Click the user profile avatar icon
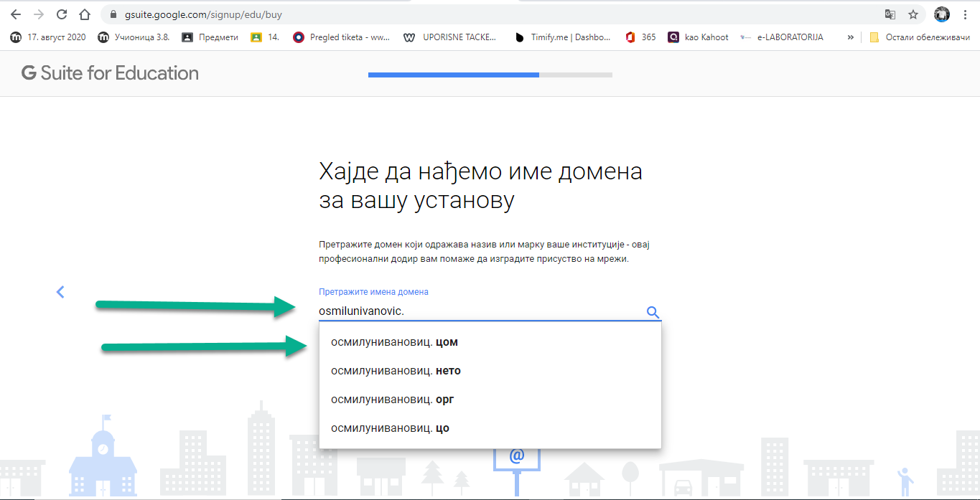 tap(941, 14)
